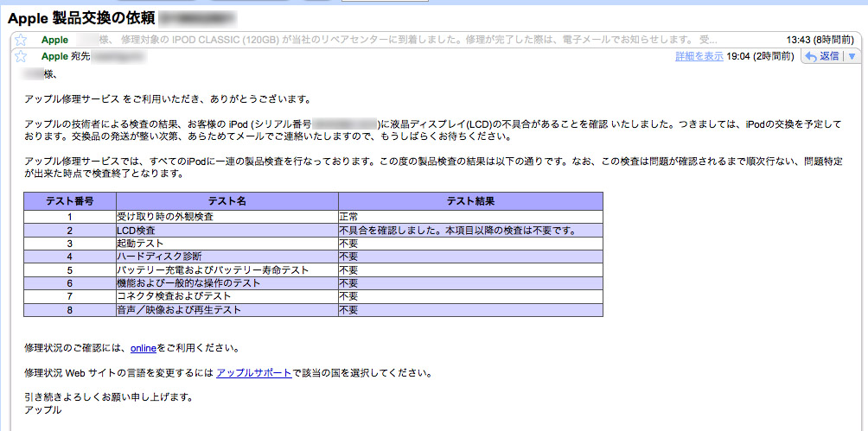Click the 詳細を表示 link

(x=699, y=56)
